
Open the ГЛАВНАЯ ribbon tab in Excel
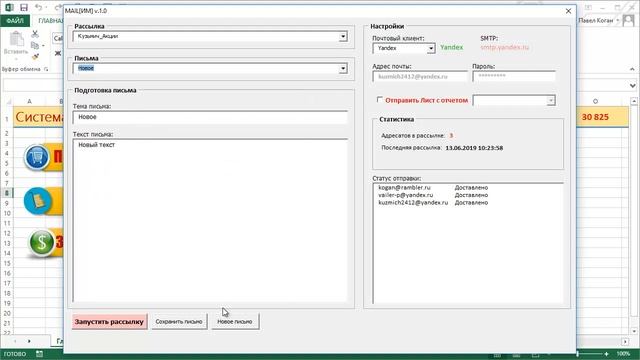[x=50, y=20]
